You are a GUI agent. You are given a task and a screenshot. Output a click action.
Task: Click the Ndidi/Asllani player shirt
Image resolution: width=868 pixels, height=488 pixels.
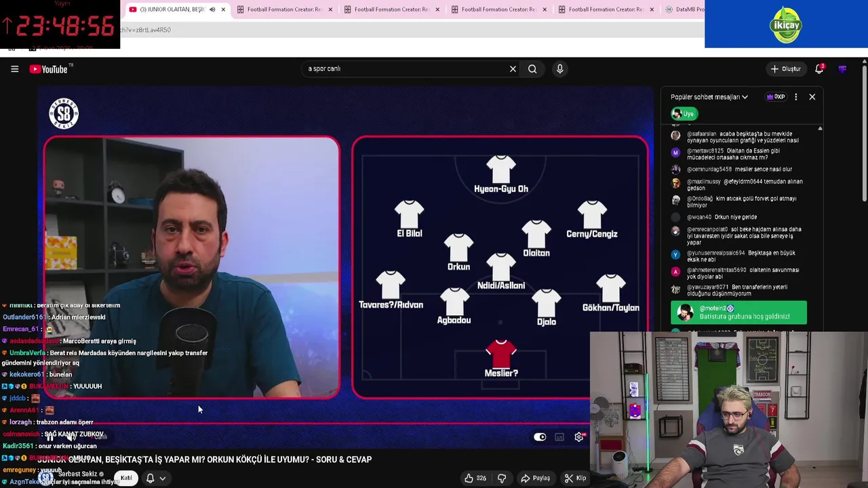tap(501, 266)
